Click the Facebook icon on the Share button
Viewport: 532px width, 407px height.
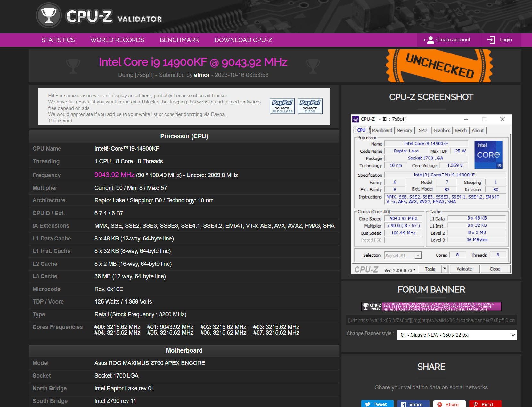tap(404, 404)
